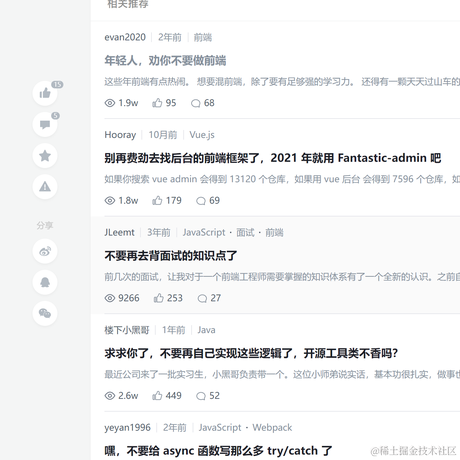Open comments via sidebar speech bubble icon

click(45, 125)
